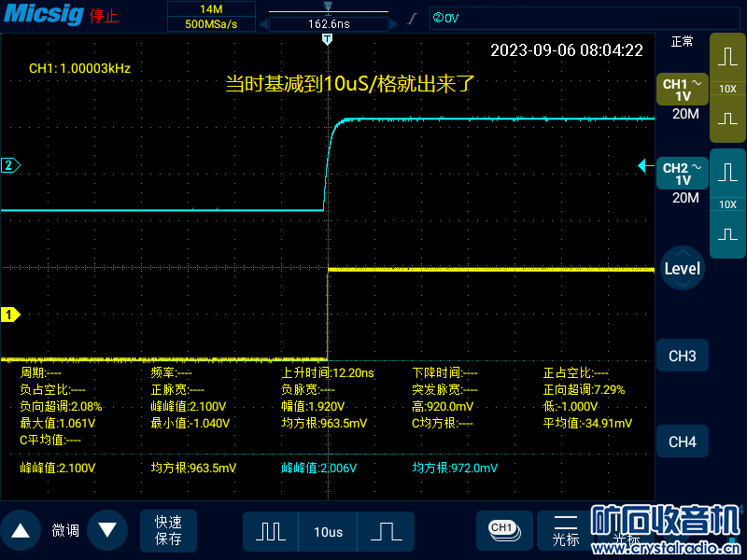Image resolution: width=747 pixels, height=560 pixels.
Task: Open the 10us timebase setting
Action: tap(329, 532)
